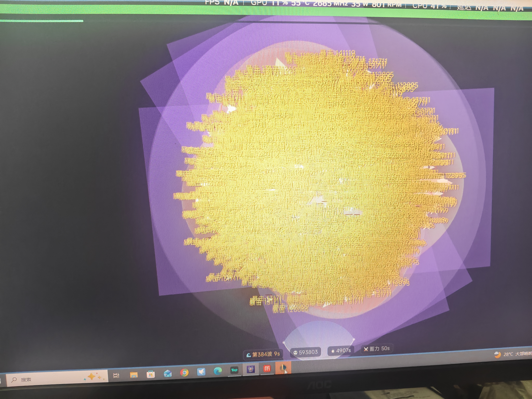532x399 pixels.
Task: Click the wave icon beside 第384波
Action: click(249, 355)
